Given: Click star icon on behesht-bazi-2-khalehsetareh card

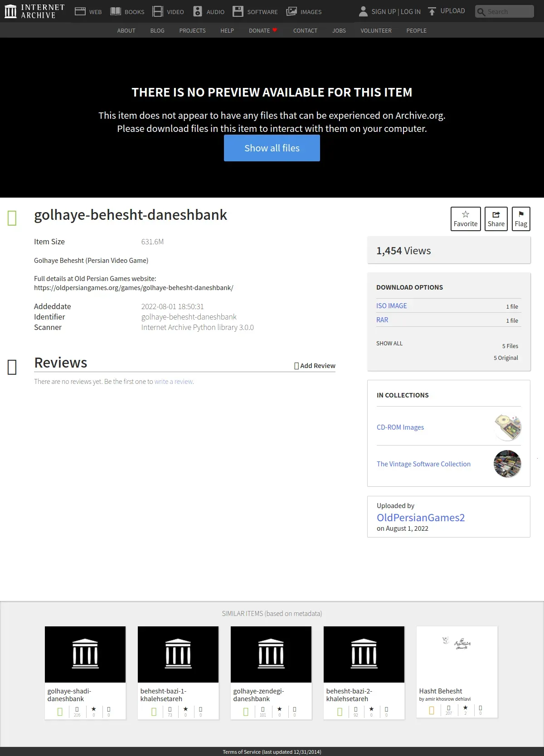Looking at the screenshot, I should (371, 709).
